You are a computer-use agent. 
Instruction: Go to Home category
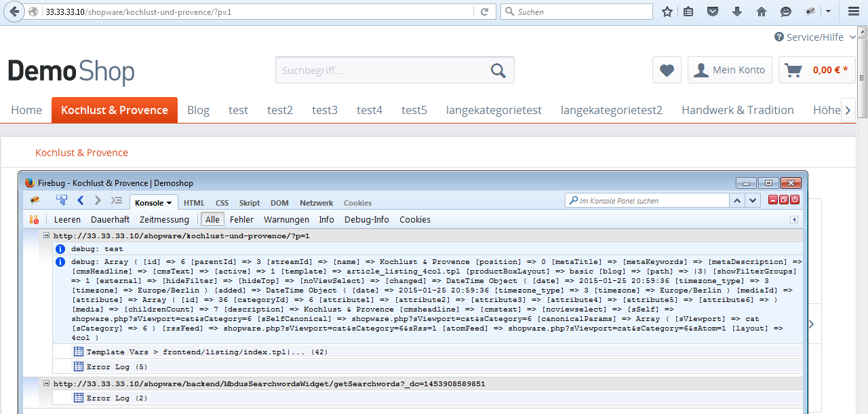(26, 110)
